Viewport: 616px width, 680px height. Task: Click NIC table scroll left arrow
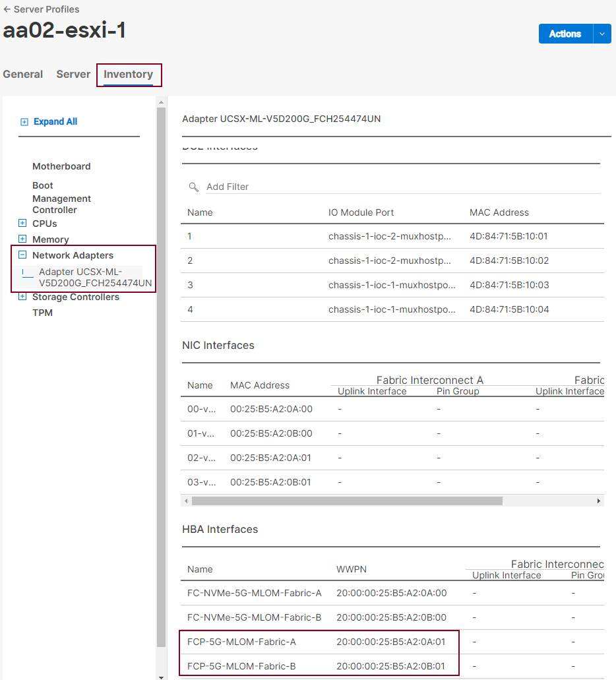186,501
